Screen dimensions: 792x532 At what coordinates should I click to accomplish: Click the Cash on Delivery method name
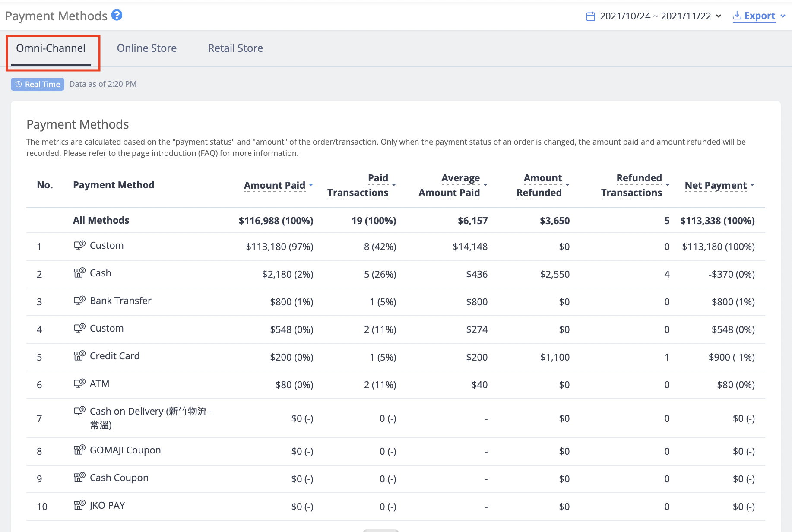151,418
